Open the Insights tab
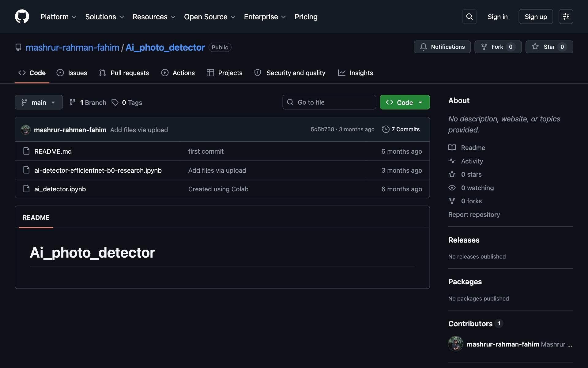Image resolution: width=588 pixels, height=368 pixels. [x=355, y=73]
